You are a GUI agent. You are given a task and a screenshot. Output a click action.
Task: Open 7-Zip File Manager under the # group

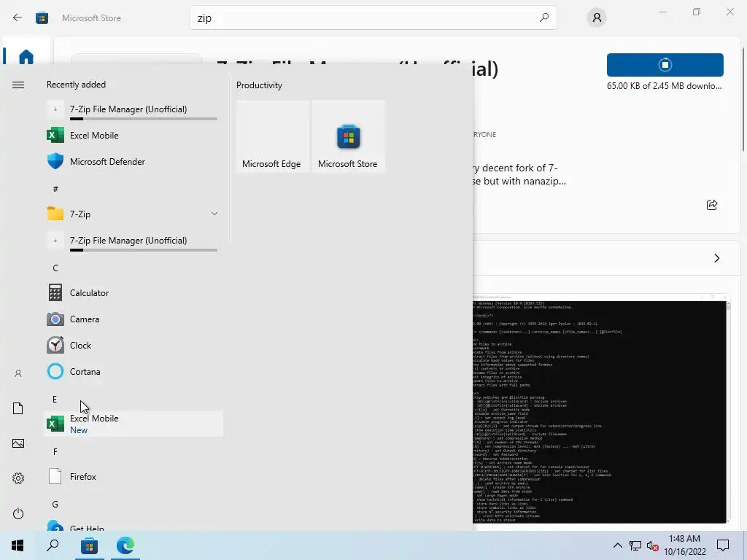tap(133, 241)
